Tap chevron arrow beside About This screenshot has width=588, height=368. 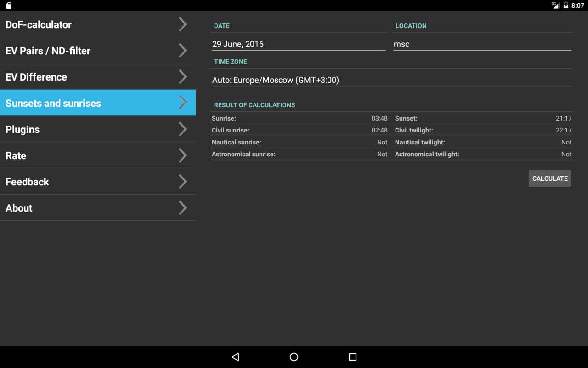[182, 208]
